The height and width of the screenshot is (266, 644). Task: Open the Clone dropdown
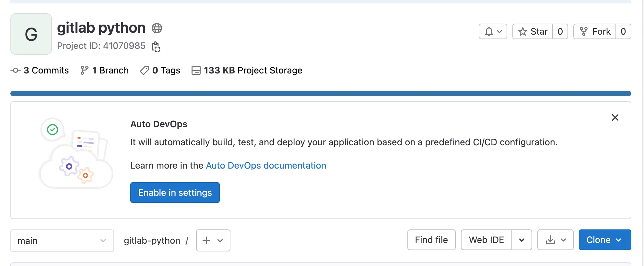click(x=605, y=240)
